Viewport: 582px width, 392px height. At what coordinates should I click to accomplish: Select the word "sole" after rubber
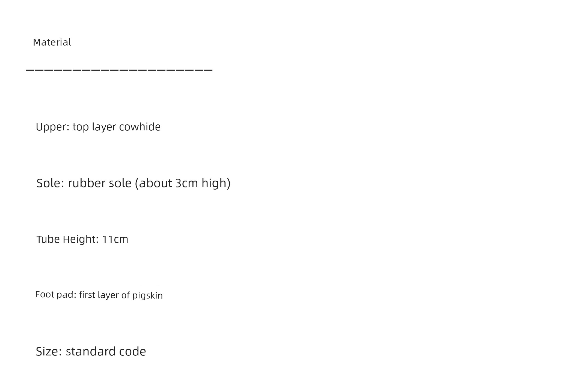[x=120, y=183]
